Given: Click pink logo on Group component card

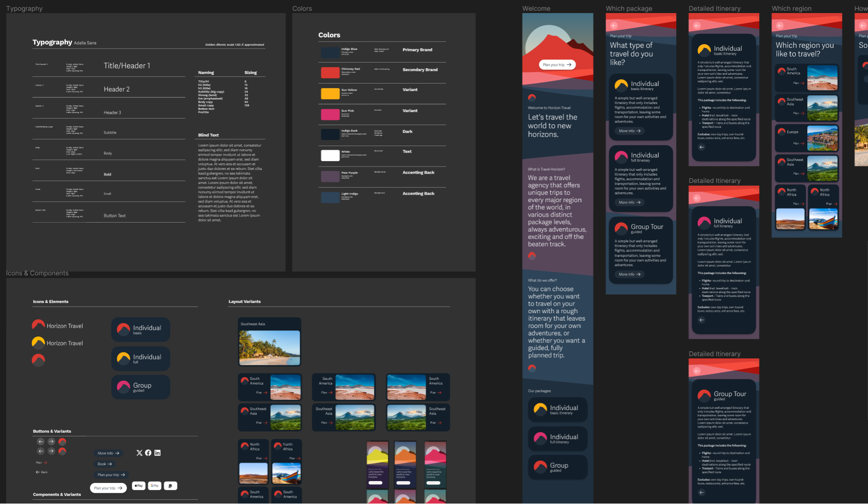Looking at the screenshot, I should [123, 386].
